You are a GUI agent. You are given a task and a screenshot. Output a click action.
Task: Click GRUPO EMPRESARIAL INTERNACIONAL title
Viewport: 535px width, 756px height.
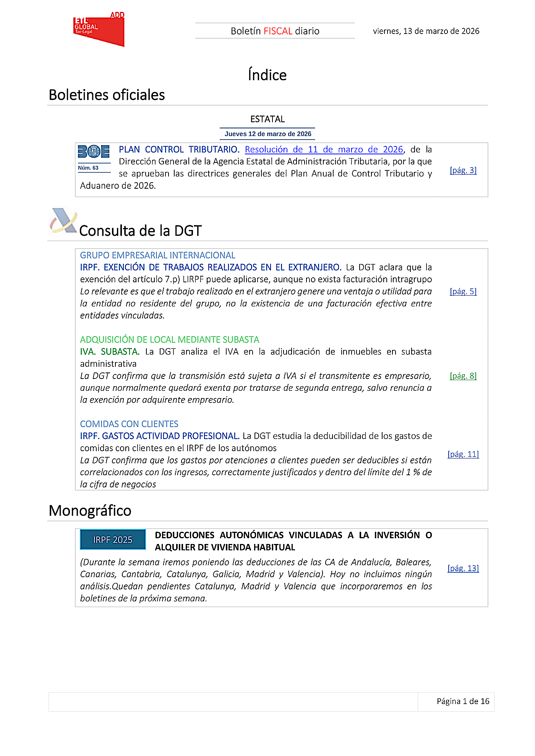click(x=157, y=255)
